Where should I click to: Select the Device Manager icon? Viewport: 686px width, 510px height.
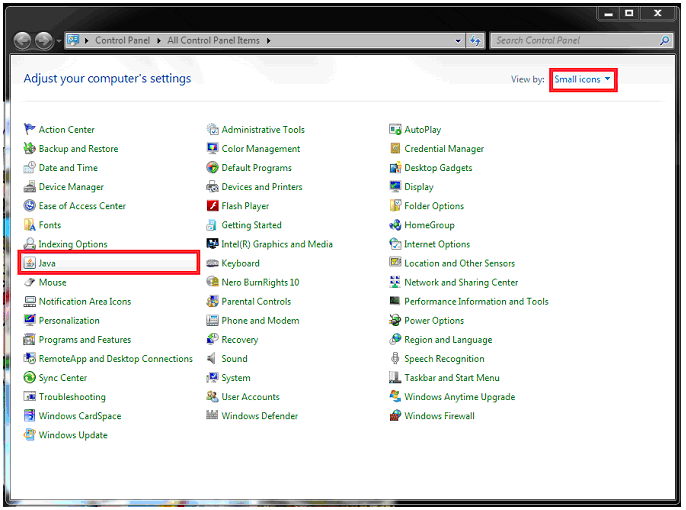[x=30, y=187]
